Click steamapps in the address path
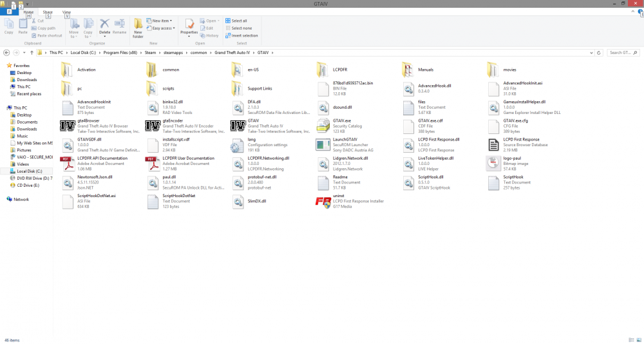The height and width of the screenshot is (344, 644). pyautogui.click(x=174, y=53)
